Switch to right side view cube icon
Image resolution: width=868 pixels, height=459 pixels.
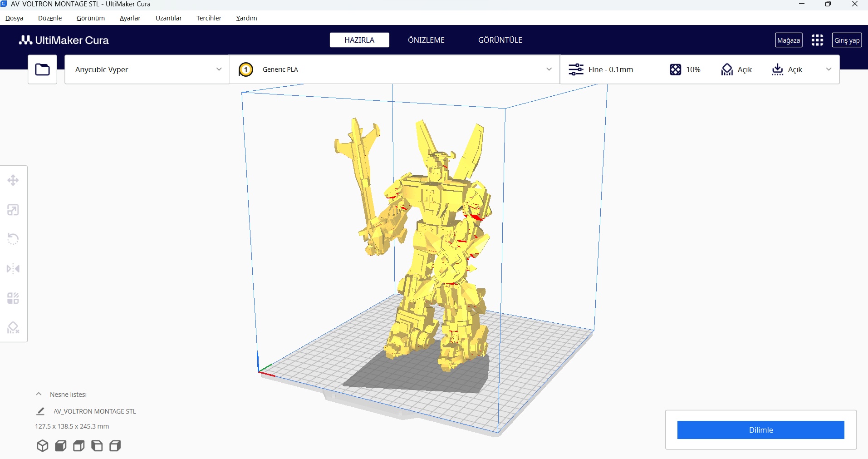pos(115,446)
